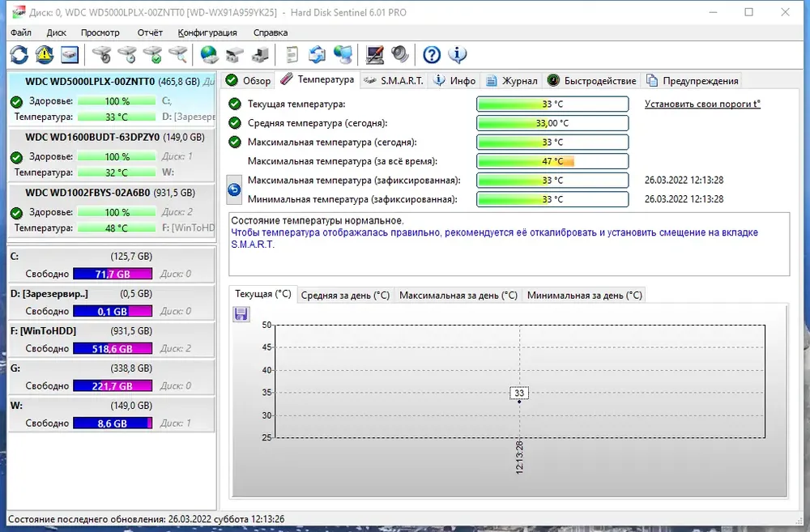The width and height of the screenshot is (810, 532).
Task: Click the globe with monitor network icon
Action: click(343, 54)
